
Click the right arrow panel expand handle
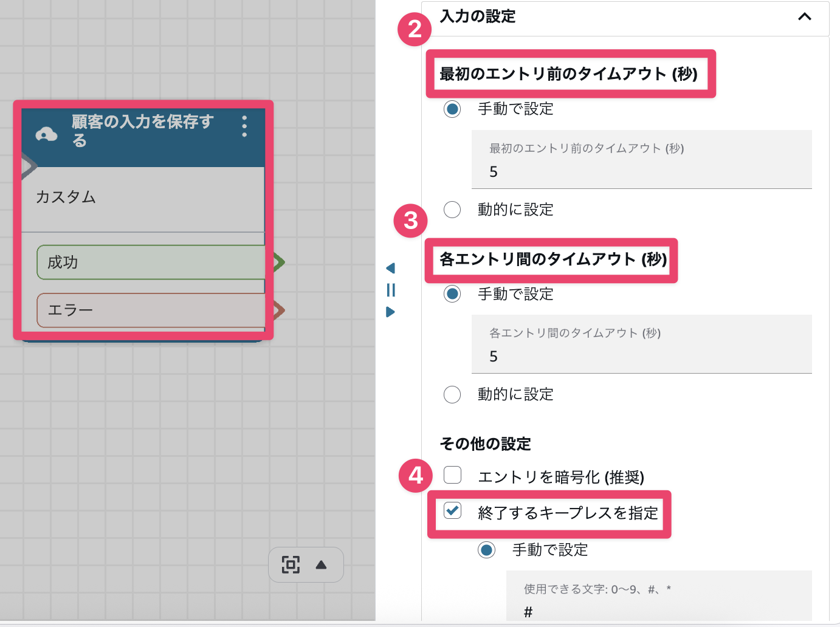(x=390, y=312)
